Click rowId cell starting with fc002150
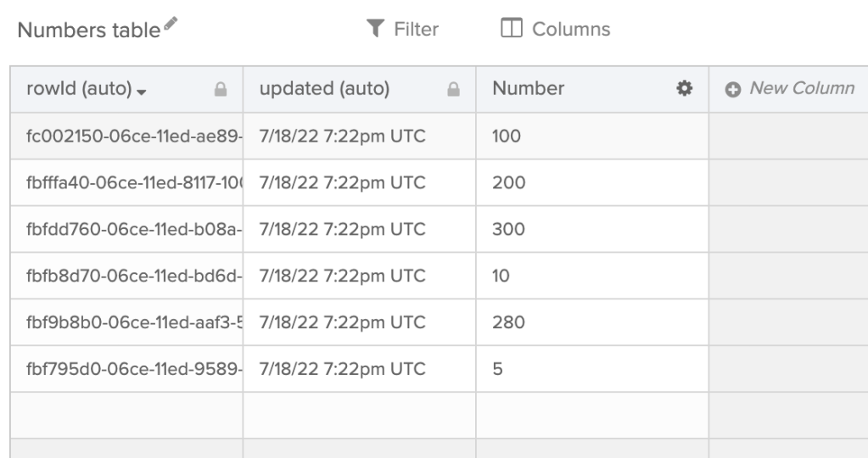This screenshot has width=868, height=458. tap(126, 136)
